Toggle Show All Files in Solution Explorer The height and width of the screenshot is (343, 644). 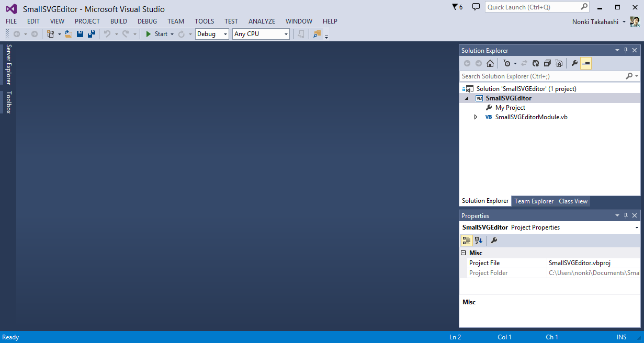click(559, 63)
